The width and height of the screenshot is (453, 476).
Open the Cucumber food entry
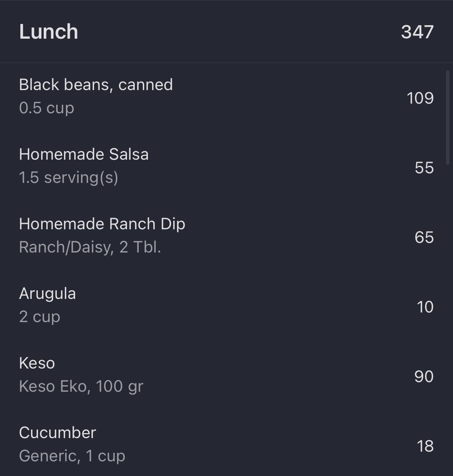pyautogui.click(x=57, y=432)
